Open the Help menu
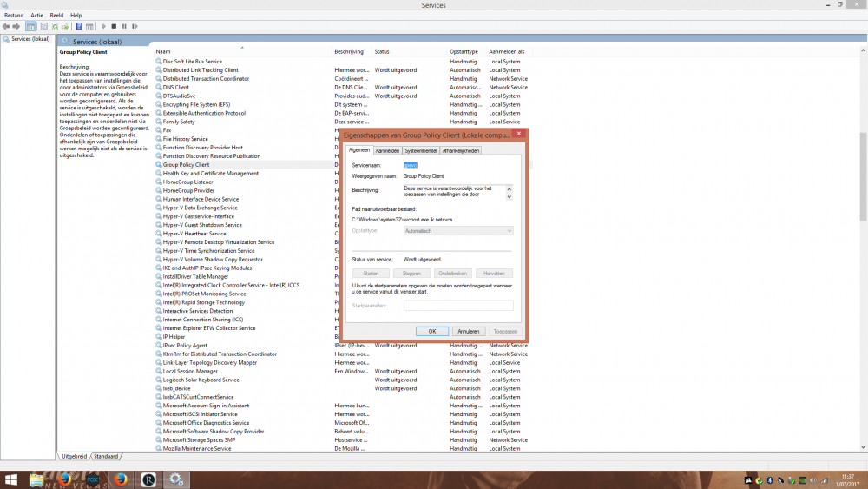868x489 pixels. coord(76,16)
